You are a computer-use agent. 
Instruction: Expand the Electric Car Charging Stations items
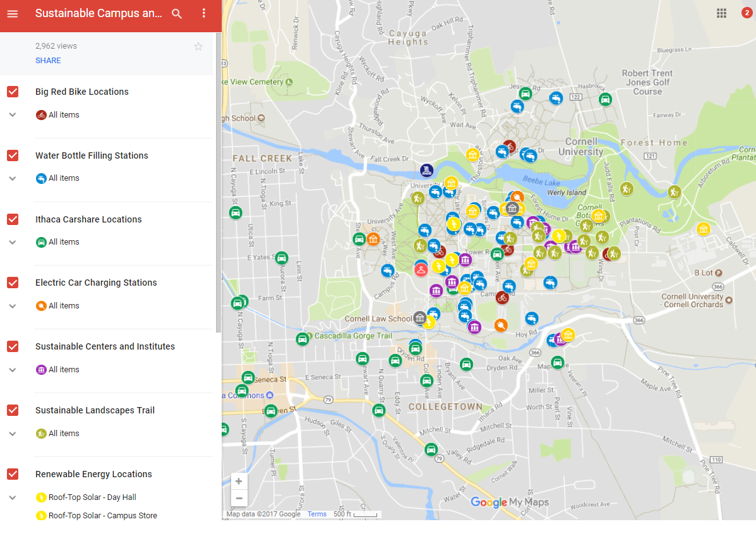pos(13,306)
